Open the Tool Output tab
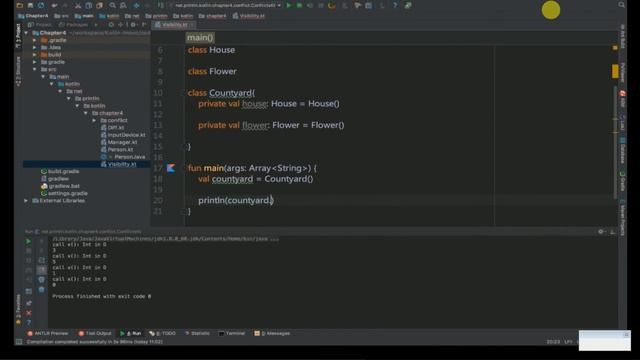The width and height of the screenshot is (640, 360). [95, 333]
